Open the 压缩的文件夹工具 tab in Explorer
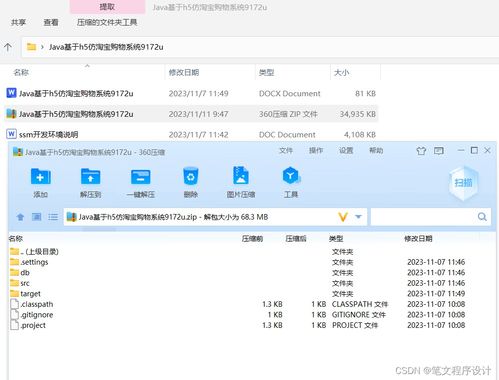The image size is (499, 380). 107,22
